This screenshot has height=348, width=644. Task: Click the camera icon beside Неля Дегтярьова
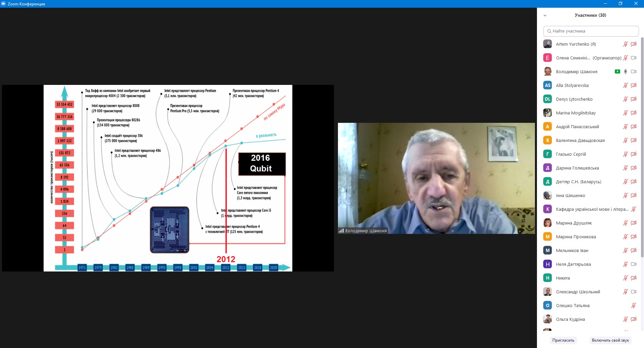click(633, 264)
